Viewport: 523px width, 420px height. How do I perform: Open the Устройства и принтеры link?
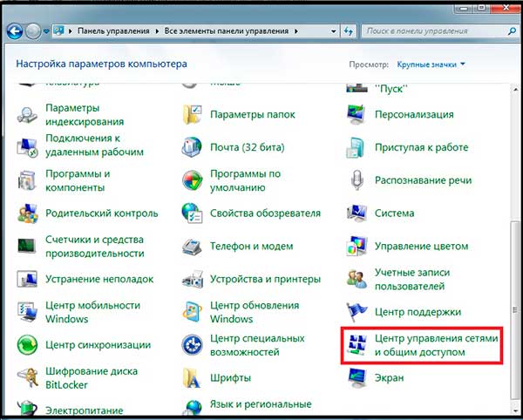click(265, 279)
